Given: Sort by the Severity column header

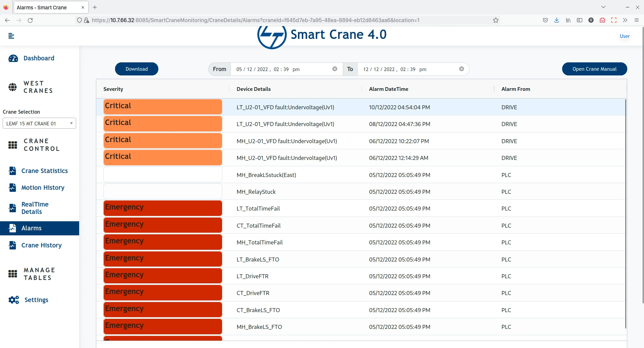Looking at the screenshot, I should pyautogui.click(x=113, y=89).
